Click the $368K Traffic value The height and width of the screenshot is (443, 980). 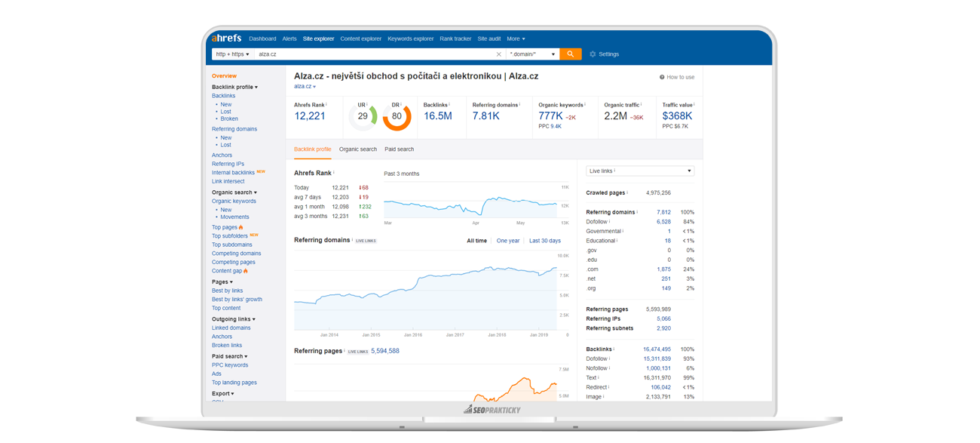click(x=677, y=116)
